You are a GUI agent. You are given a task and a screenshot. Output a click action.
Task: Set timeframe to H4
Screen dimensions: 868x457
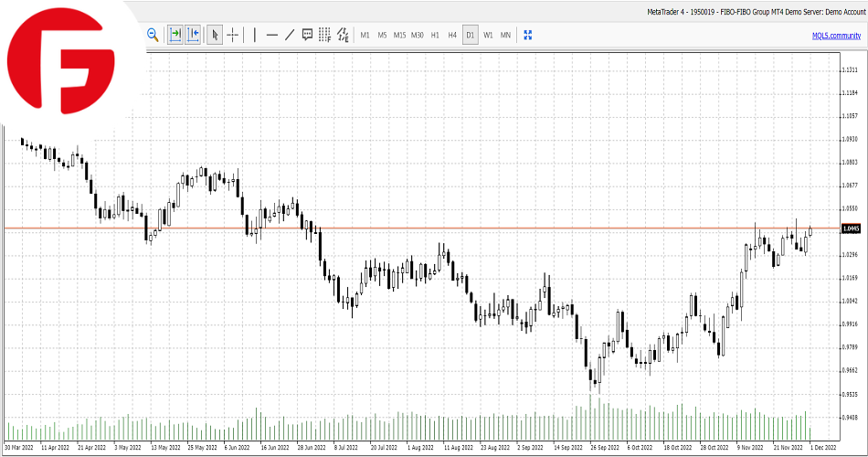tap(452, 35)
